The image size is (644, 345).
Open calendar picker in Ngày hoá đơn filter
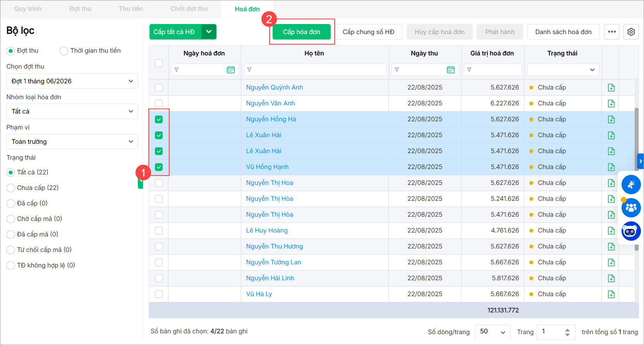tap(231, 70)
